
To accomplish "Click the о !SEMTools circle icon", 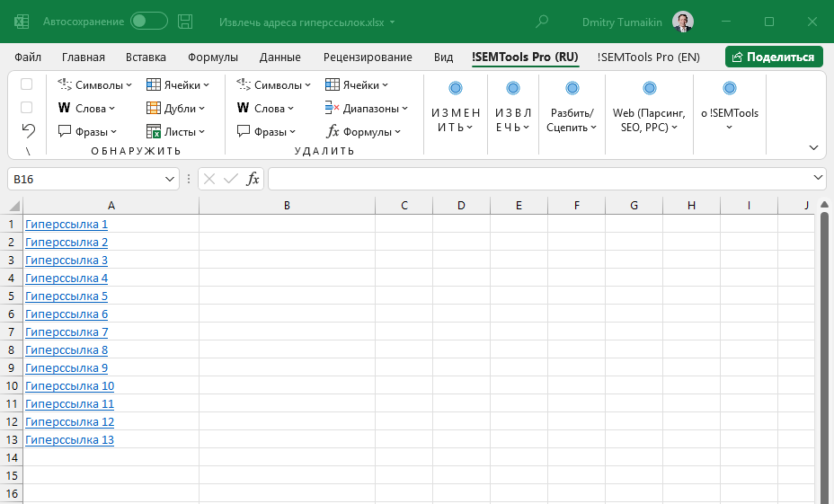I will (730, 88).
